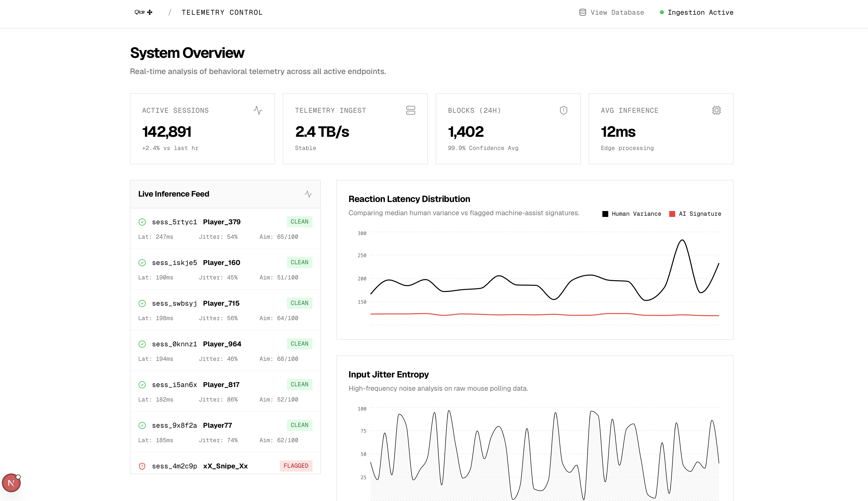This screenshot has height=501, width=868.
Task: Select player name Player_379
Action: pos(222,222)
